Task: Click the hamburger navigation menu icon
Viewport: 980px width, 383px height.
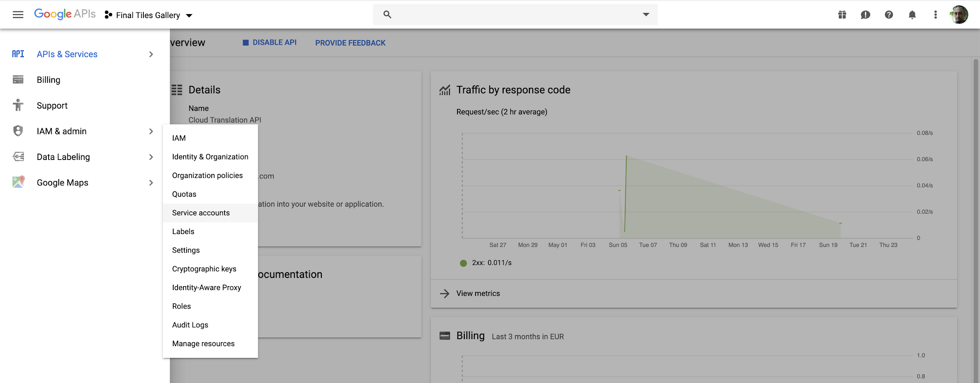Action: (18, 15)
